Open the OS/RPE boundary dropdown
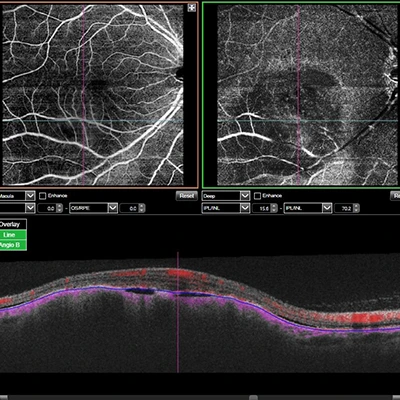Image resolution: width=400 pixels, height=400 pixels. coord(93,208)
